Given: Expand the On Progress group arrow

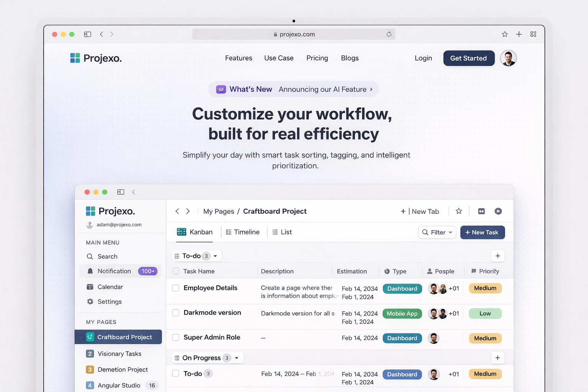Looking at the screenshot, I should coord(237,358).
